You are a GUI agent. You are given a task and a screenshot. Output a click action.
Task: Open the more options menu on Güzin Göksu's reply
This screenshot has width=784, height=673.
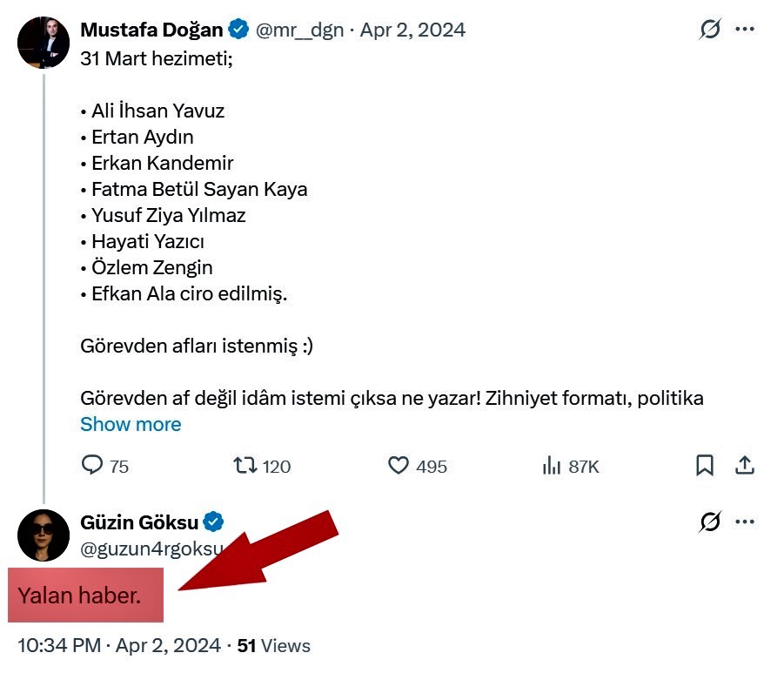pos(745,522)
